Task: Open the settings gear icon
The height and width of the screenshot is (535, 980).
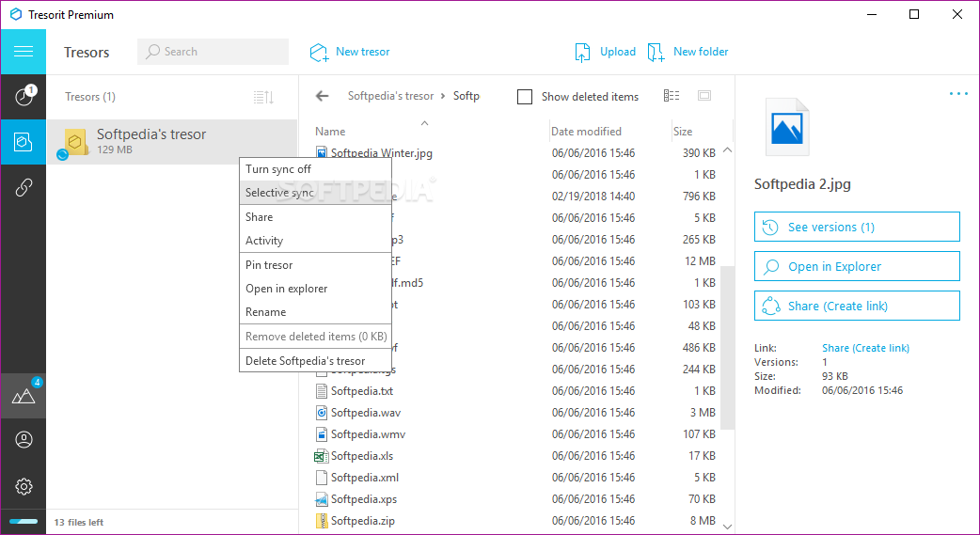Action: tap(24, 486)
